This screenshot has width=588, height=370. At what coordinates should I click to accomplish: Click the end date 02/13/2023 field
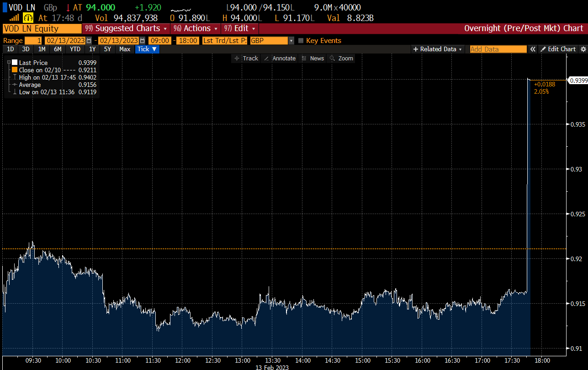pos(118,41)
